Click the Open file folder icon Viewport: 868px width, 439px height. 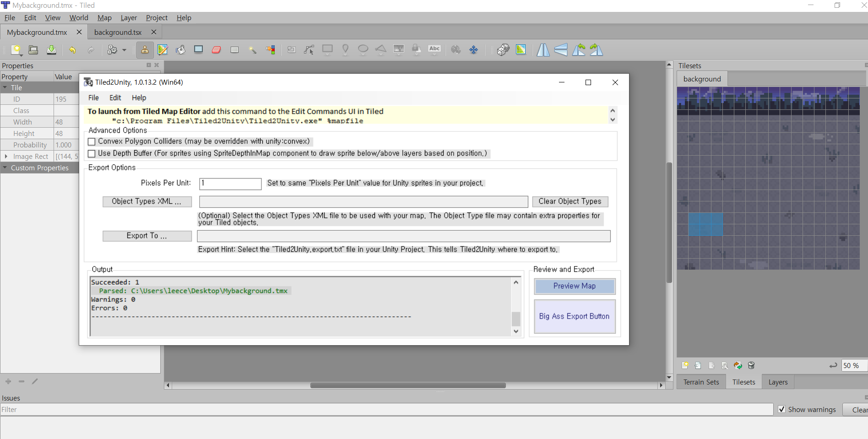click(x=33, y=50)
